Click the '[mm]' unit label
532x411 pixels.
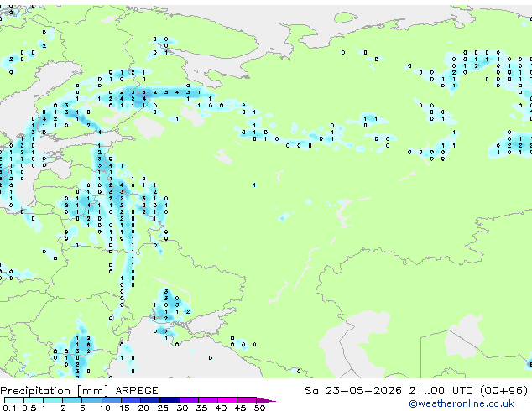[x=92, y=391]
